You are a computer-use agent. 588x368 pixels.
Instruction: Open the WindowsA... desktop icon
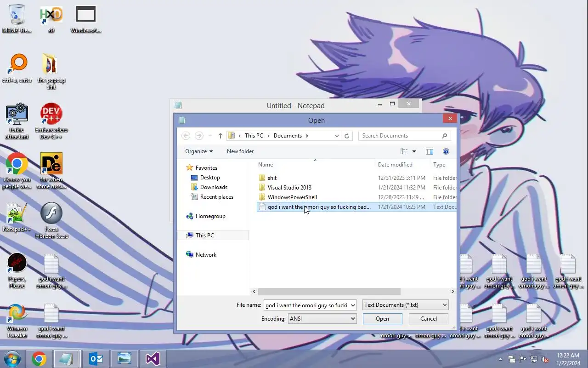(x=86, y=19)
